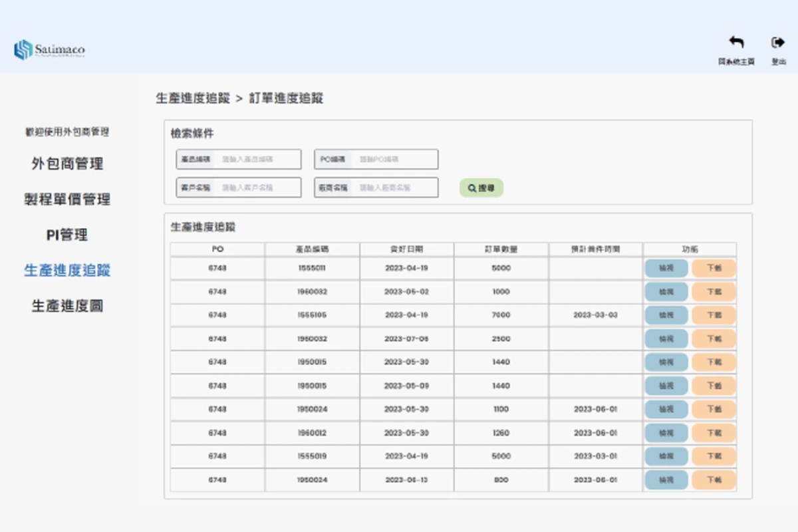Click 檢視 for product 1555019
Screen dimensions: 798x532
pyautogui.click(x=666, y=457)
